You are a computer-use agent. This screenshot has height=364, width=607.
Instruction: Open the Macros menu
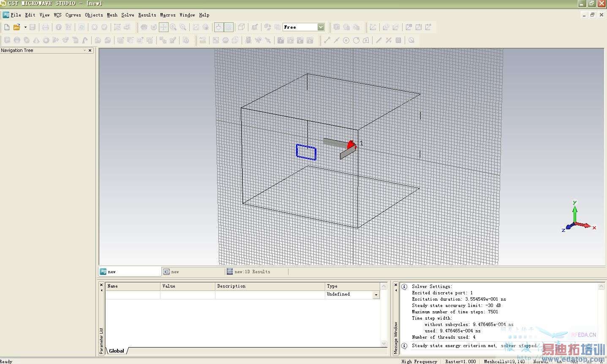pyautogui.click(x=168, y=15)
